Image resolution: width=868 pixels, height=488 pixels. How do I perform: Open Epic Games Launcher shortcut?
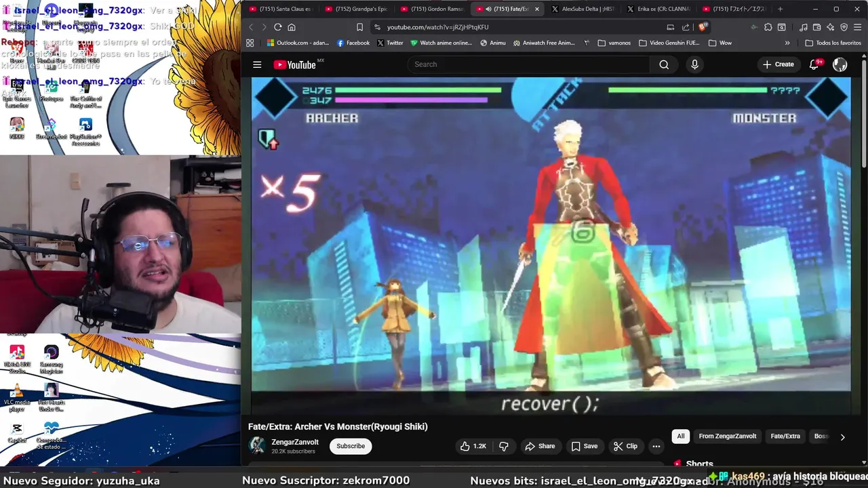(17, 94)
